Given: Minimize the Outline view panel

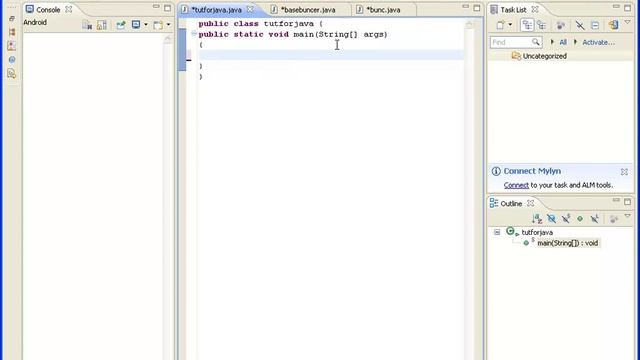Looking at the screenshot, I should pos(616,200).
